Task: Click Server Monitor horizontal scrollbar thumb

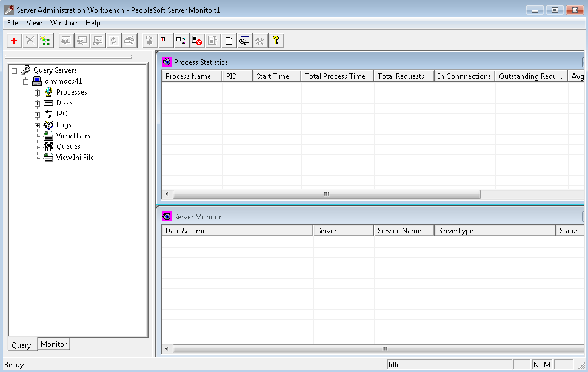Action: (379, 349)
